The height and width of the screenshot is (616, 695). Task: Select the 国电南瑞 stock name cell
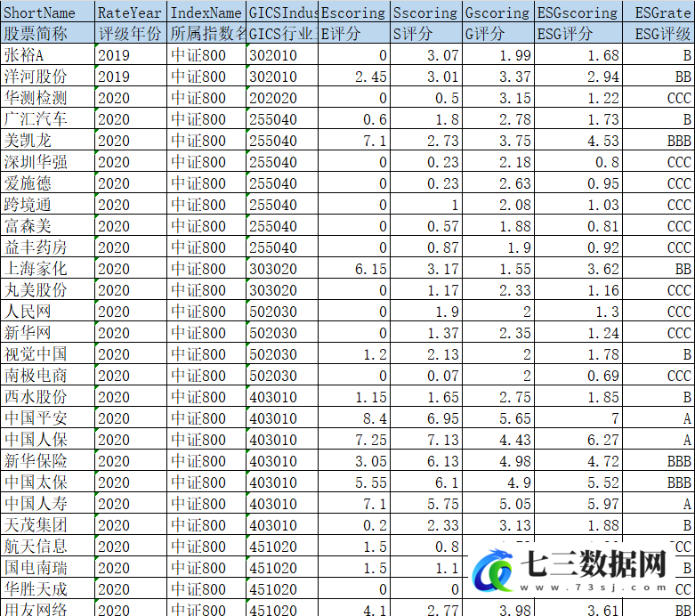coord(47,567)
